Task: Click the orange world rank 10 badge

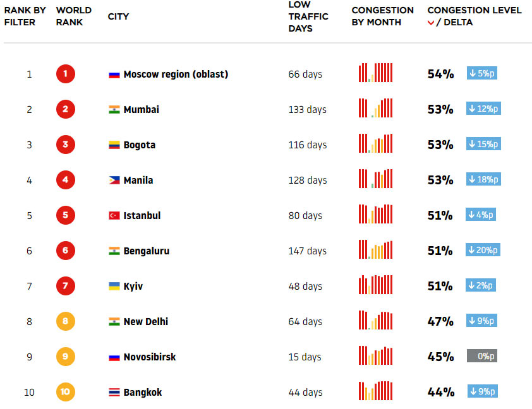Action: [x=65, y=393]
